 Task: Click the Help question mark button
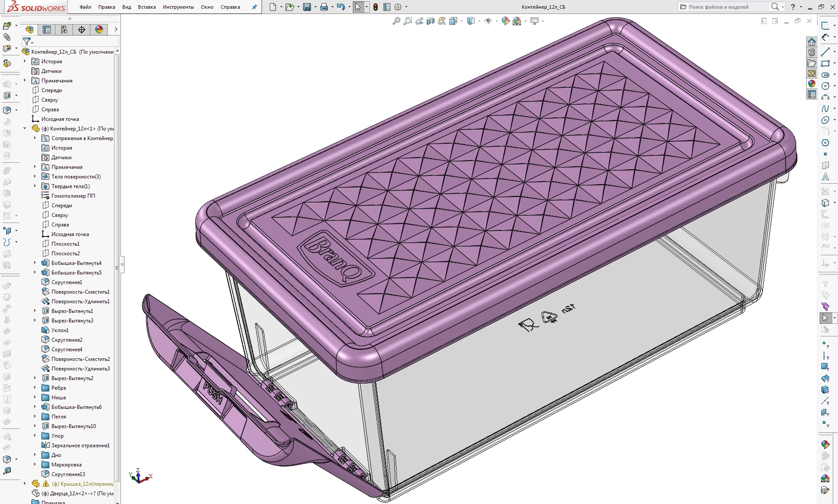point(792,7)
